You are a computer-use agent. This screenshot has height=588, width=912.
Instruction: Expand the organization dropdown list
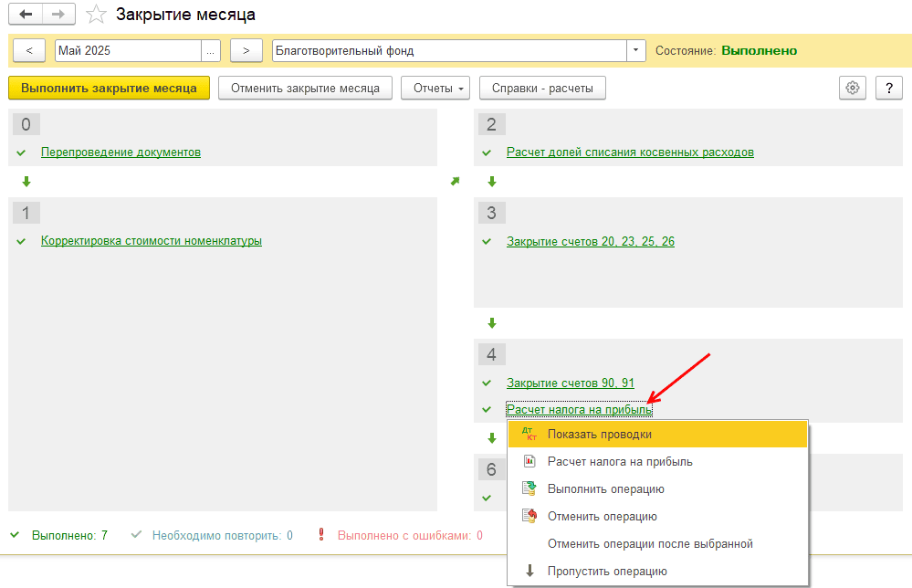click(x=635, y=51)
